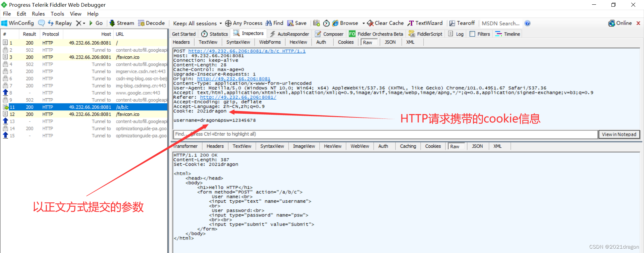Viewport: 644px width, 253px height.
Task: Click the Referer URL link in request
Action: (238, 97)
